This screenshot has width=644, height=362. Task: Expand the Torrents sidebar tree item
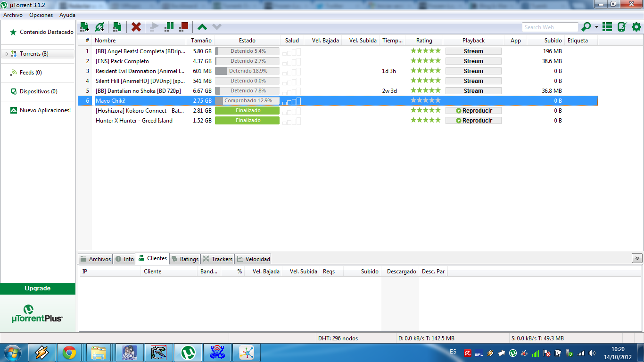click(x=7, y=53)
